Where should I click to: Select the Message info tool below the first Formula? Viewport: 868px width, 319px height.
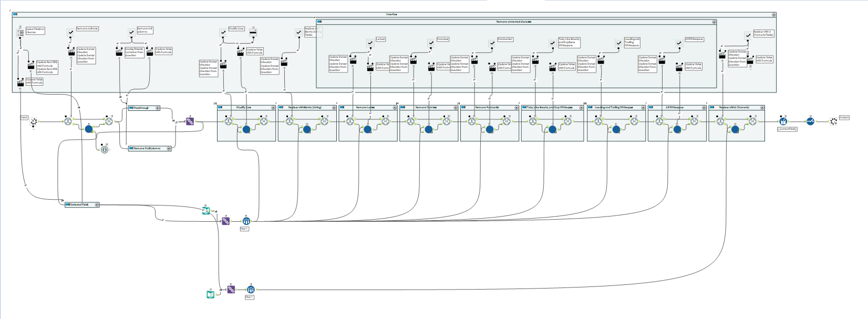coord(105,150)
